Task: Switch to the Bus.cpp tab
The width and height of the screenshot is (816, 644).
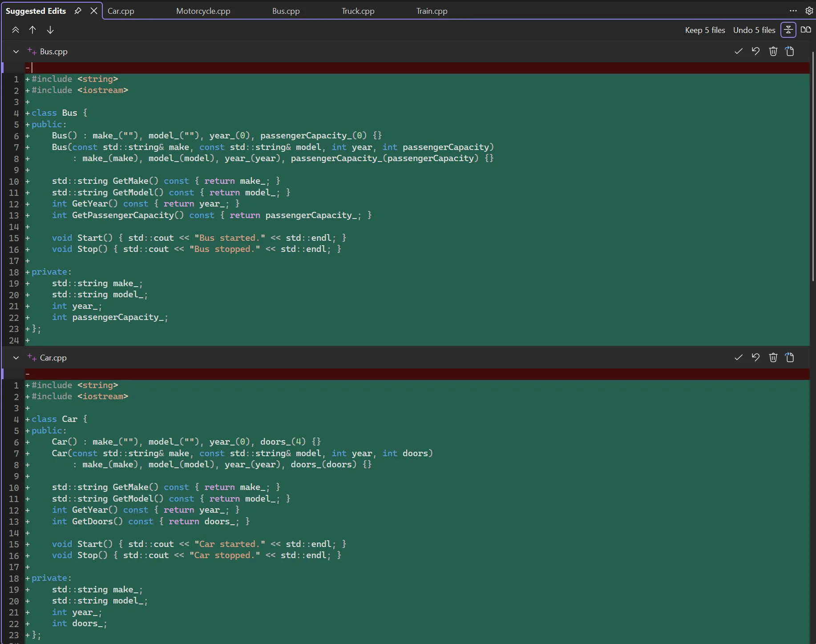Action: [286, 11]
